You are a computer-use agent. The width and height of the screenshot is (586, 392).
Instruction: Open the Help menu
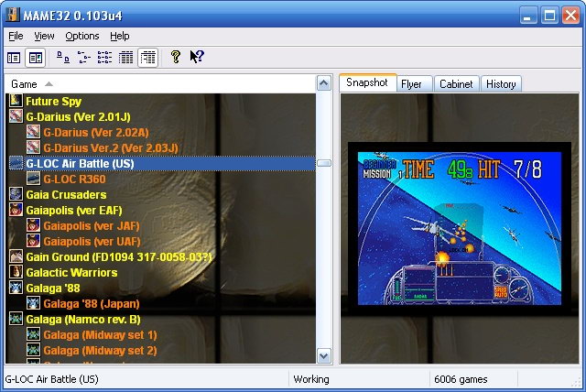[x=120, y=36]
